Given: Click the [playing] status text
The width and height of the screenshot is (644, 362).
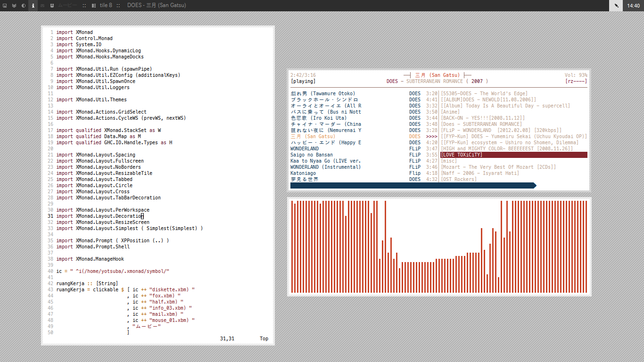Looking at the screenshot, I should pos(303,81).
